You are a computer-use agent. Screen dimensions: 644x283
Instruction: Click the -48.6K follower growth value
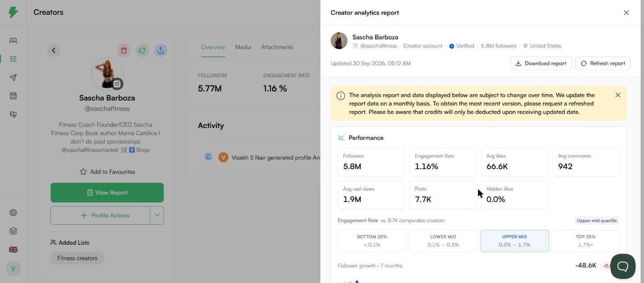point(586,265)
